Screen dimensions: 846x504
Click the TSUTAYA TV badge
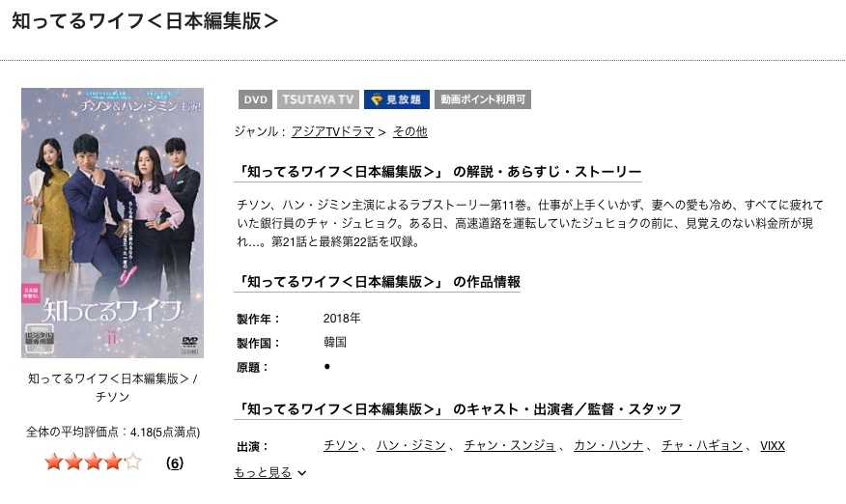click(x=318, y=99)
